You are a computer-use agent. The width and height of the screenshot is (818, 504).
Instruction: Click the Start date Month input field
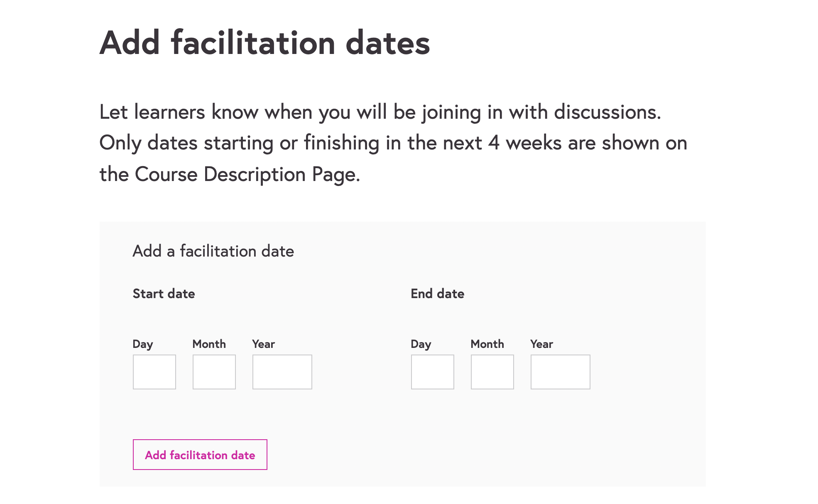coord(214,372)
